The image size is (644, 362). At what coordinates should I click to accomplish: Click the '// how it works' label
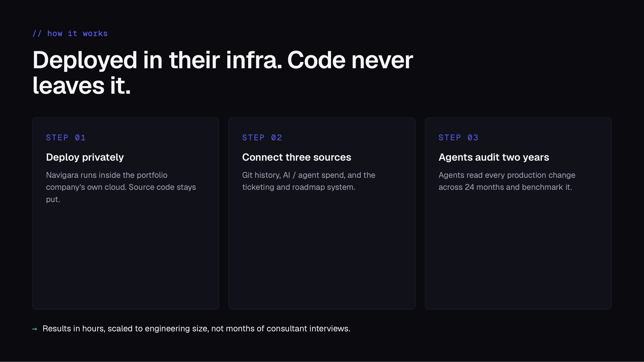[70, 33]
